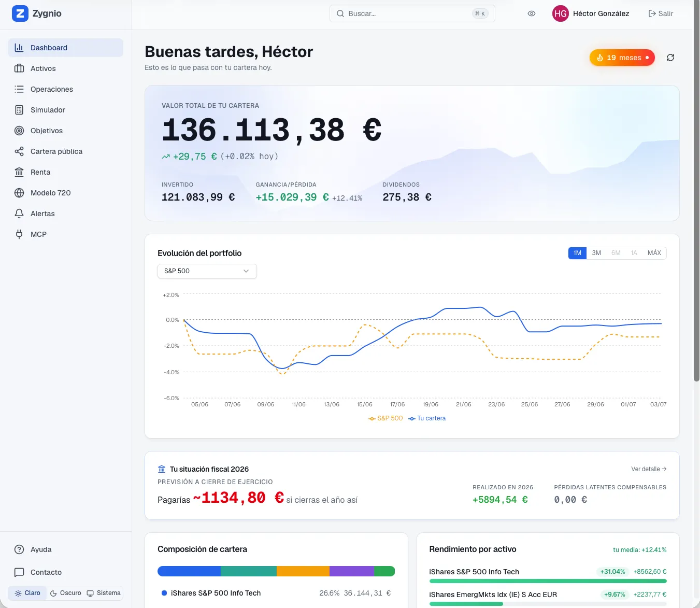Click blue segment of composition bar

point(189,571)
